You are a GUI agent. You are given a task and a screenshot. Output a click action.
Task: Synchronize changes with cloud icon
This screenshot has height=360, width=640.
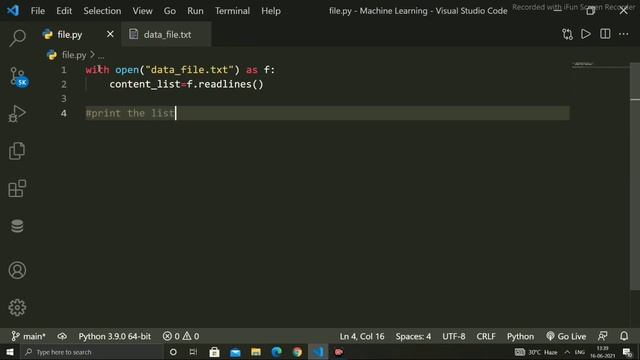[x=62, y=336]
